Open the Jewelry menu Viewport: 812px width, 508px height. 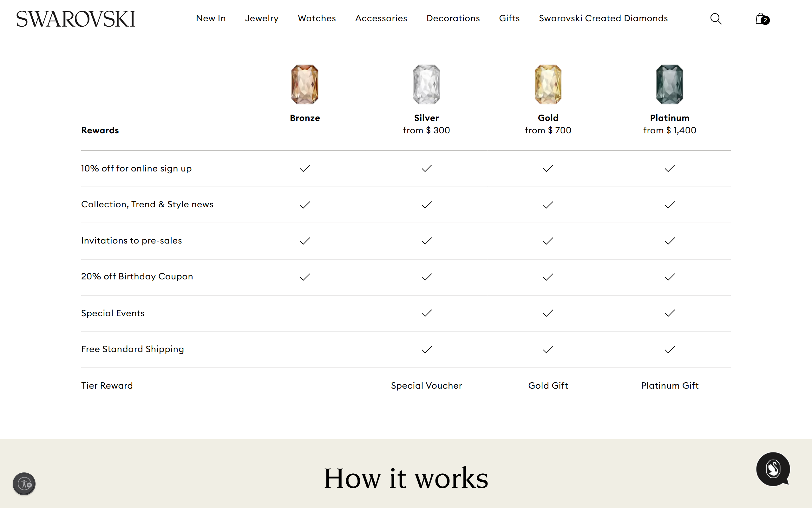pyautogui.click(x=262, y=18)
